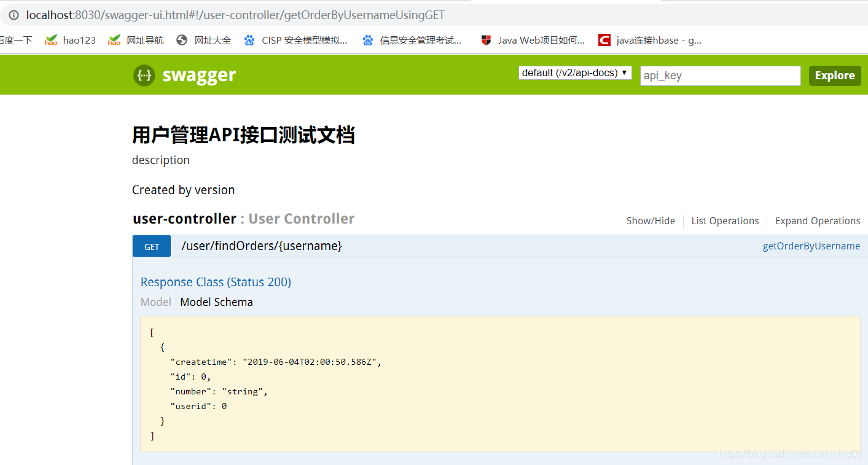Open the default (/v2/api-docs) dropdown

pos(575,72)
